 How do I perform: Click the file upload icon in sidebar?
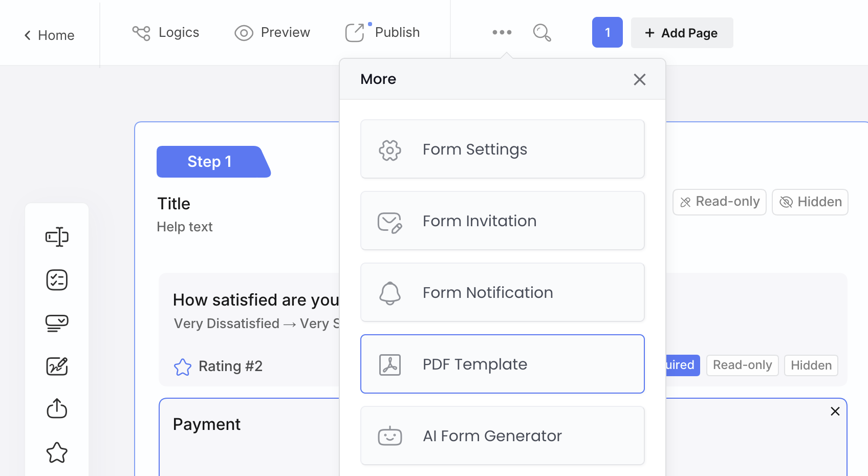point(57,408)
